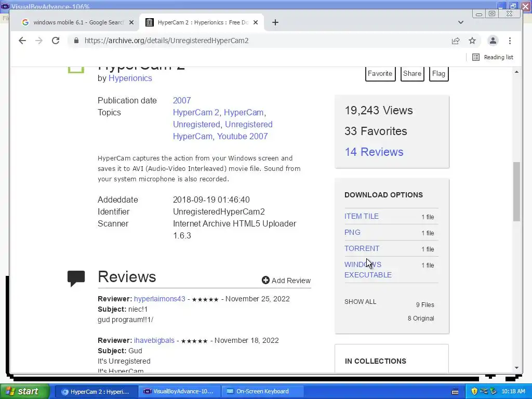This screenshot has width=532, height=399.
Task: Reload the archive.org page
Action: point(56,41)
